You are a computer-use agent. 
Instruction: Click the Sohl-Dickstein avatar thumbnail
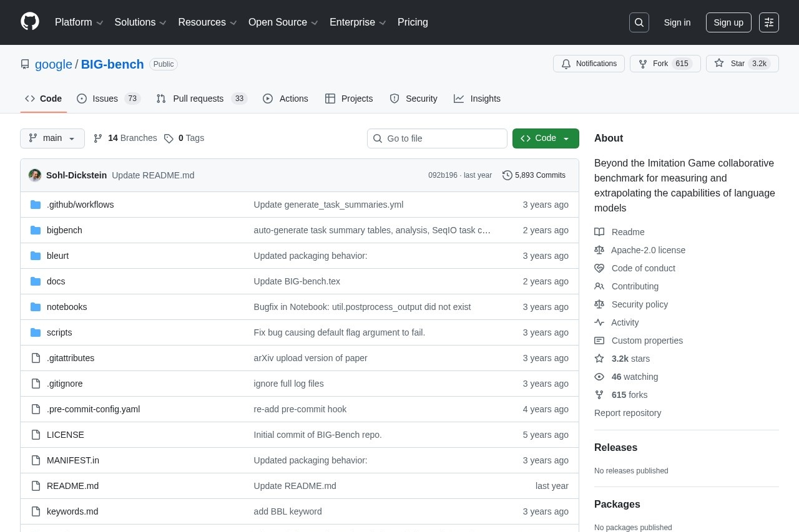point(35,175)
